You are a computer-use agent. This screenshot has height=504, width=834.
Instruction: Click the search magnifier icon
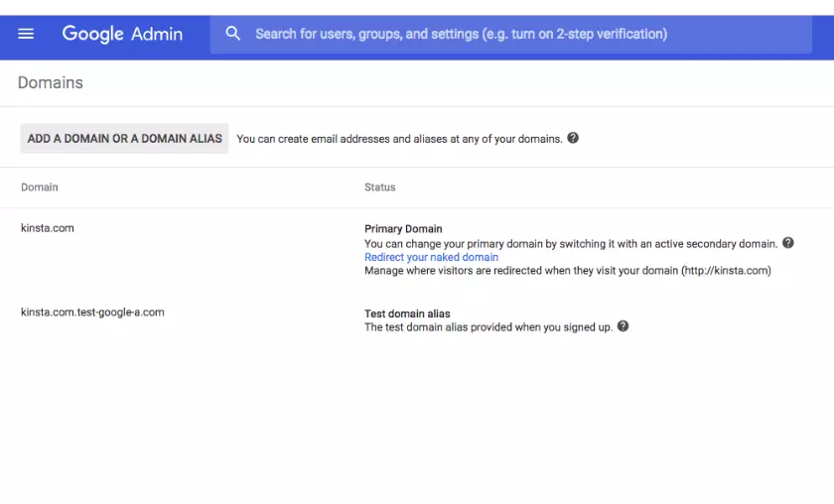tap(232, 34)
